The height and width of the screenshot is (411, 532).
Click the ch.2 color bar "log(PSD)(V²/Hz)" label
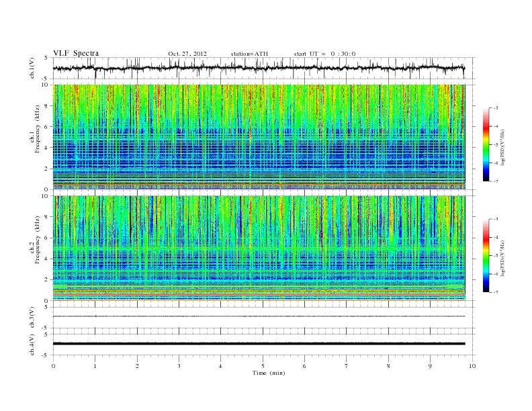(x=504, y=258)
